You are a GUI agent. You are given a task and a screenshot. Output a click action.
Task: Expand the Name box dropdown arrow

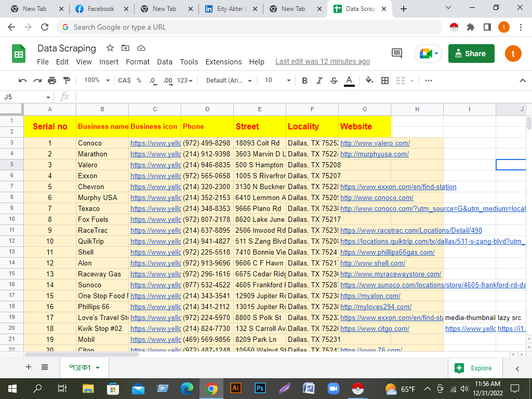[48, 97]
